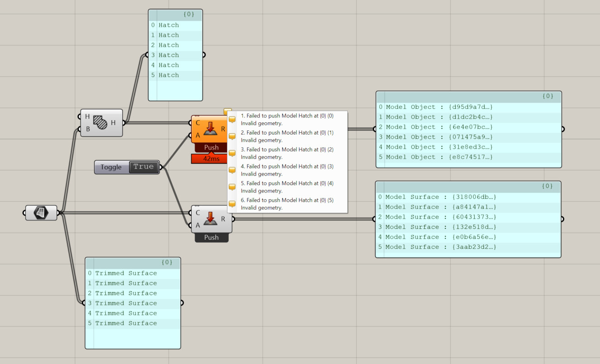Click message "3. Failed to push Model Hatch"
The image size is (600, 364).
tap(288, 153)
